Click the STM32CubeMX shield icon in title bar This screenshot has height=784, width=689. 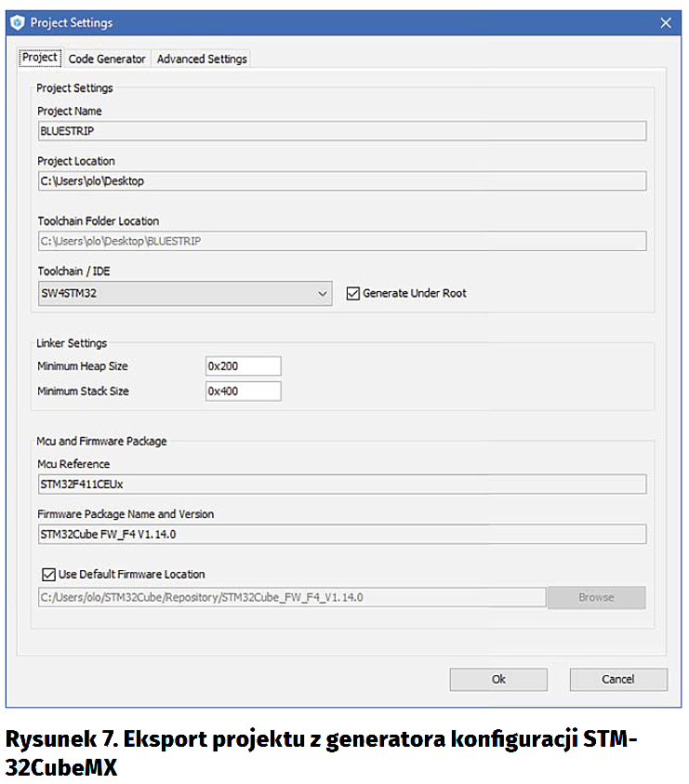[x=17, y=22]
